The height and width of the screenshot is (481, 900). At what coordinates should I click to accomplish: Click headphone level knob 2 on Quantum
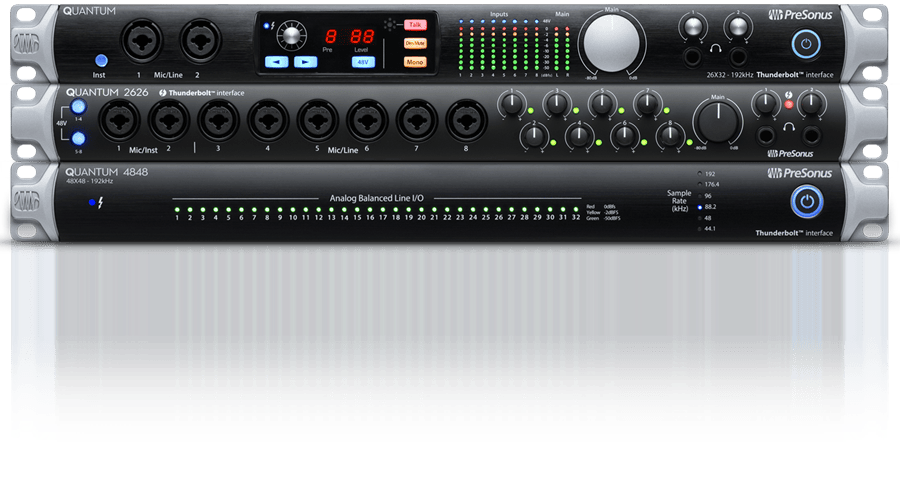(738, 26)
